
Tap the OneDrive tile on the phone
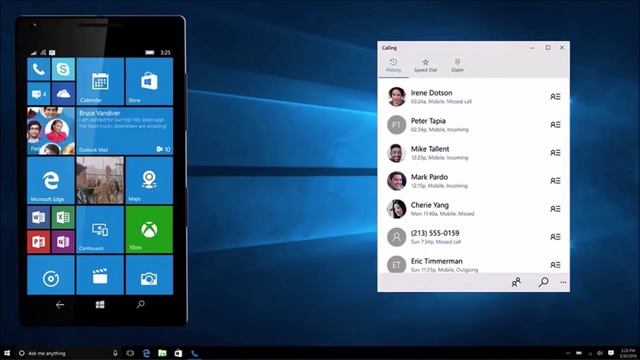point(63,94)
